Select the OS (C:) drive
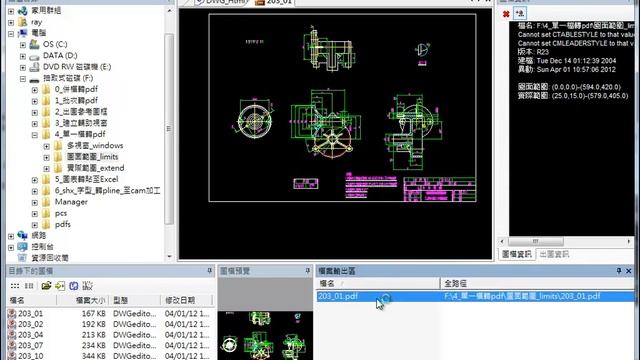This screenshot has width=640, height=360. coord(55,44)
